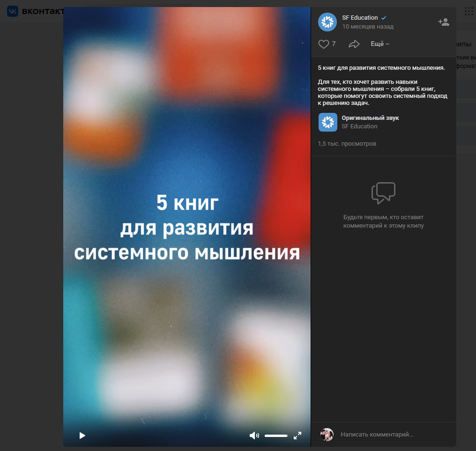Viewport: 476px width, 451px height.
Task: Click your profile avatar beside the comment box
Action: point(327,435)
